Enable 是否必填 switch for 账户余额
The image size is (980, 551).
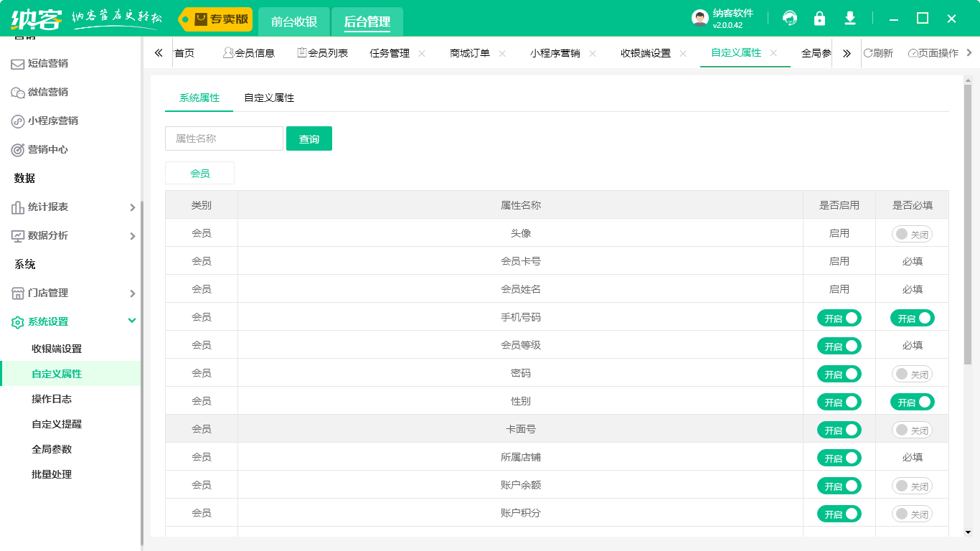coord(912,486)
